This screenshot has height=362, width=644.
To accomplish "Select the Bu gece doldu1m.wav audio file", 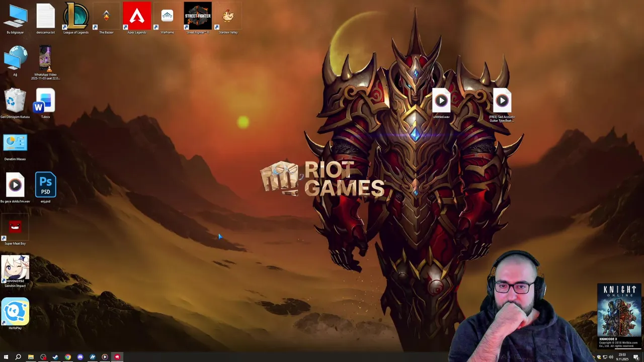I will coord(15,188).
